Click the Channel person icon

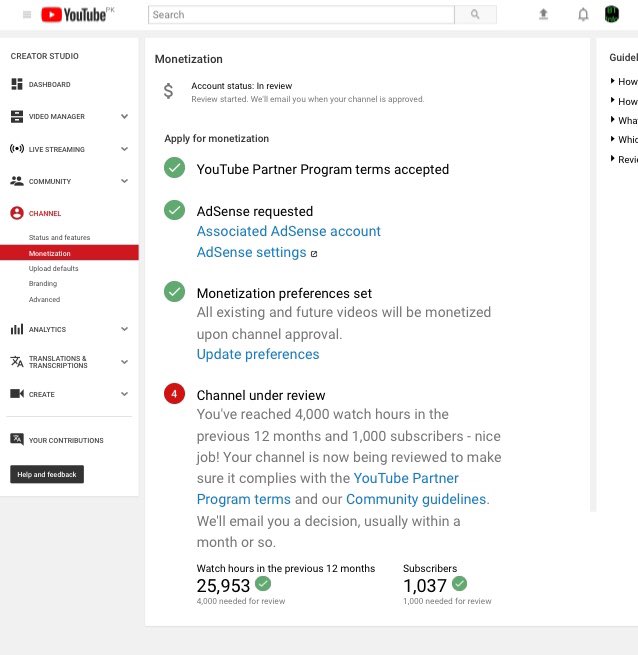[17, 213]
